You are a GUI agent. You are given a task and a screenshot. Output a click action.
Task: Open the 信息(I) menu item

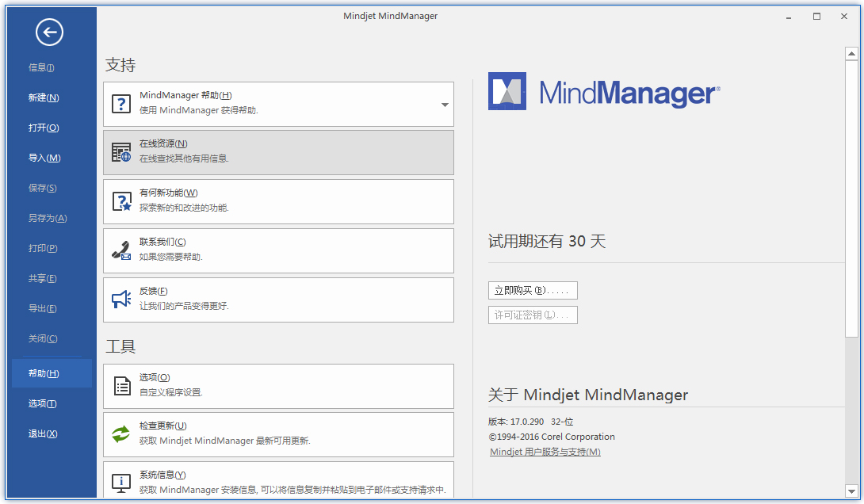click(41, 67)
